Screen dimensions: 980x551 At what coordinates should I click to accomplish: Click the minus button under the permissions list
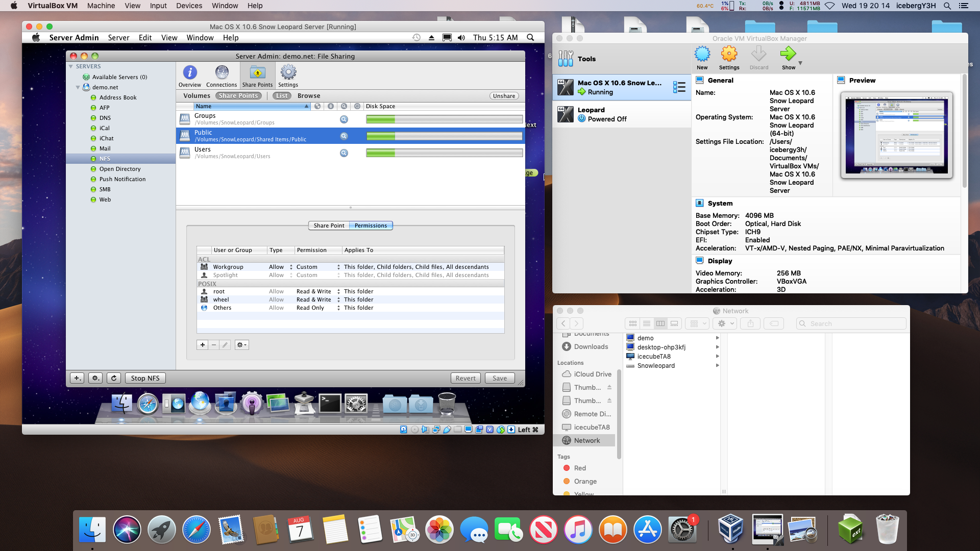click(x=214, y=345)
